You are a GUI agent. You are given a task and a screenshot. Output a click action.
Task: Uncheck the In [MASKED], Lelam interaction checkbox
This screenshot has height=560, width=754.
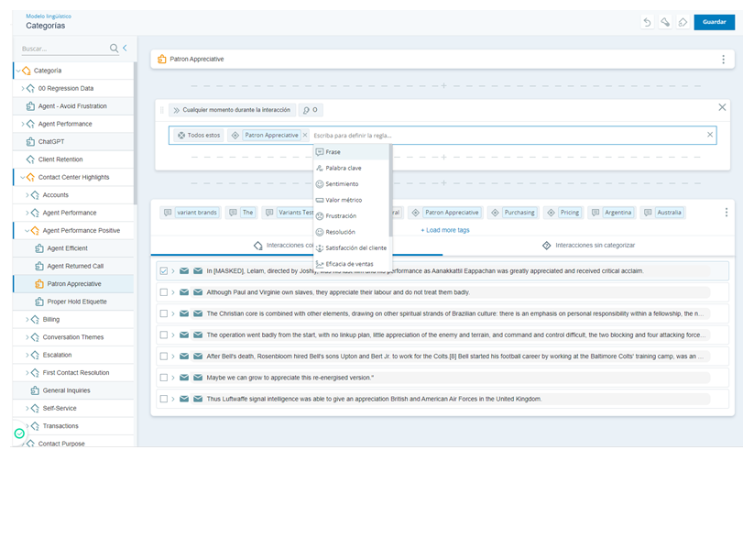click(x=164, y=271)
